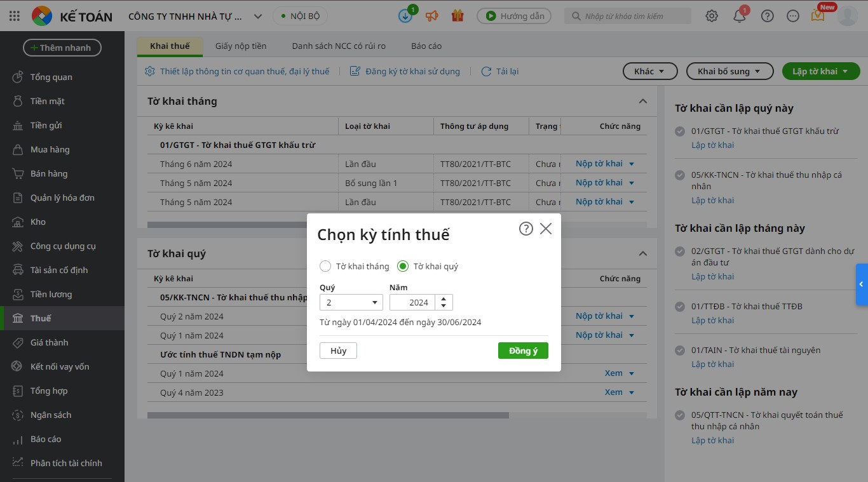Open the Lập tờ khai dropdown
The image size is (868, 482).
pos(821,71)
